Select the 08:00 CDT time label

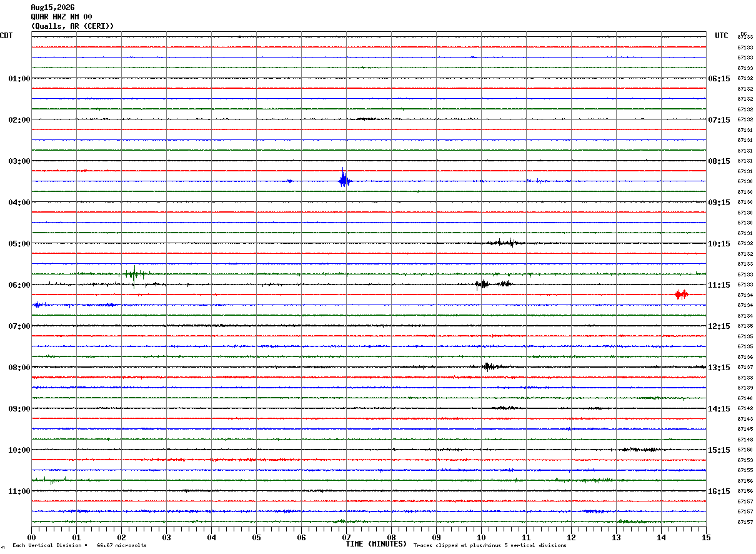tap(19, 368)
